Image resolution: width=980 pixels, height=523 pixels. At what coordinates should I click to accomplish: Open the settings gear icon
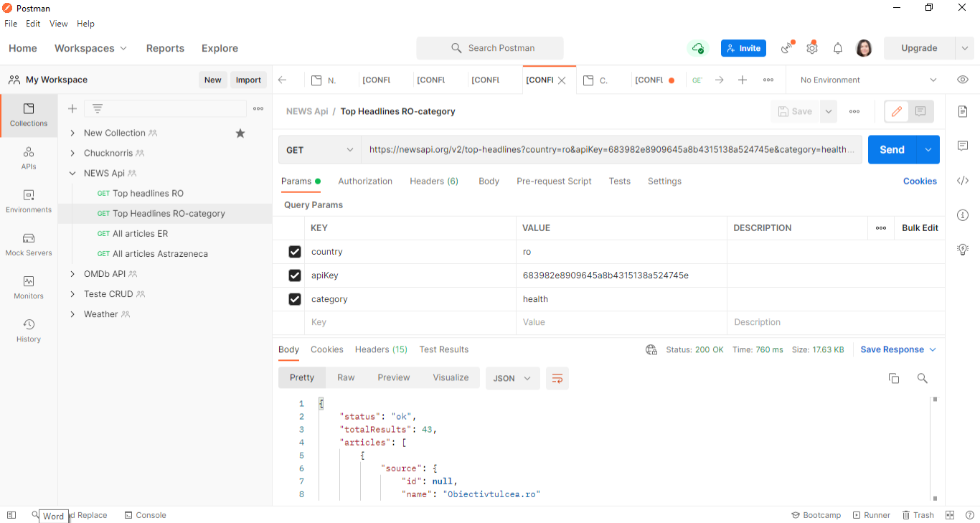click(812, 48)
